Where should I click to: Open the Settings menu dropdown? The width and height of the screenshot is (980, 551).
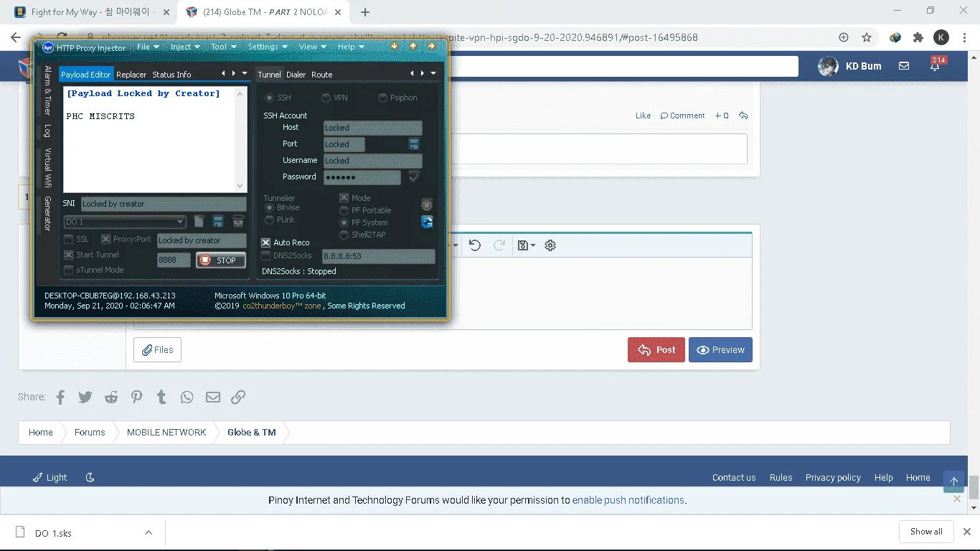[x=267, y=47]
